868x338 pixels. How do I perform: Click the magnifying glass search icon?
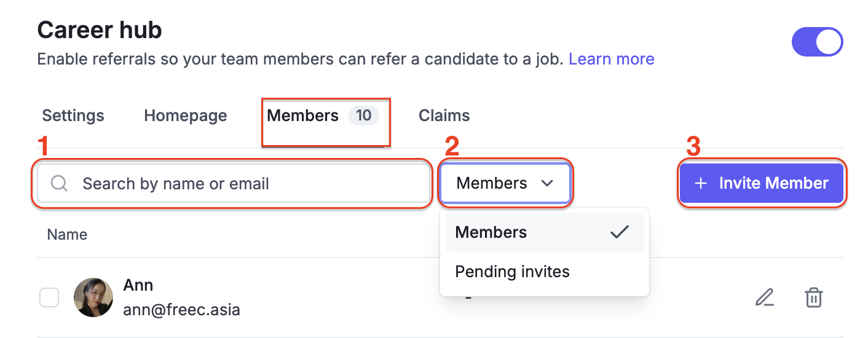point(59,184)
